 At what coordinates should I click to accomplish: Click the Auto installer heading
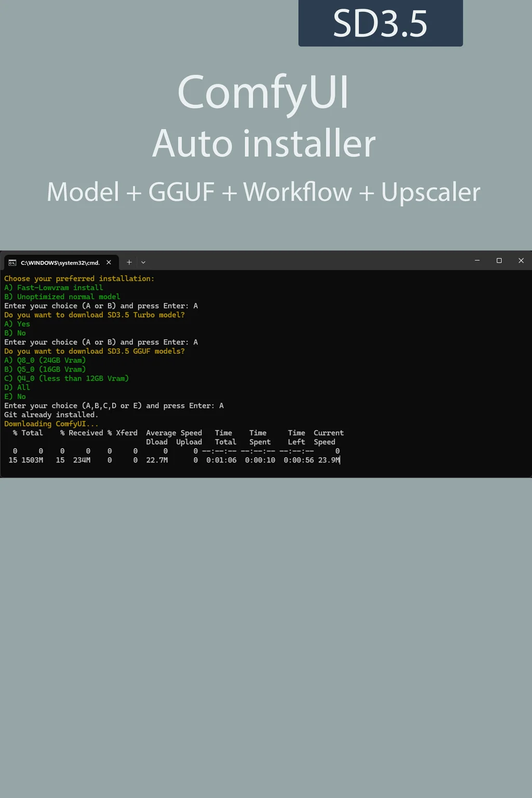[x=264, y=143]
